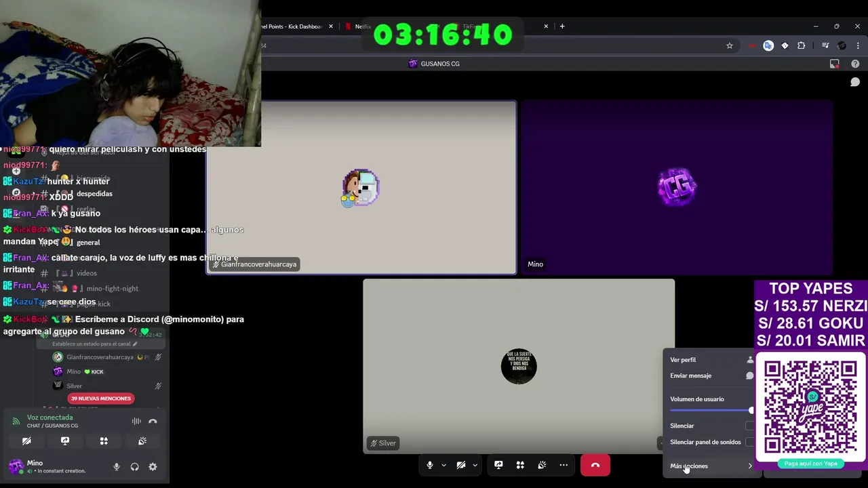The height and width of the screenshot is (488, 868).
Task: Deafen with headphones icon in user panel
Action: pos(134,466)
